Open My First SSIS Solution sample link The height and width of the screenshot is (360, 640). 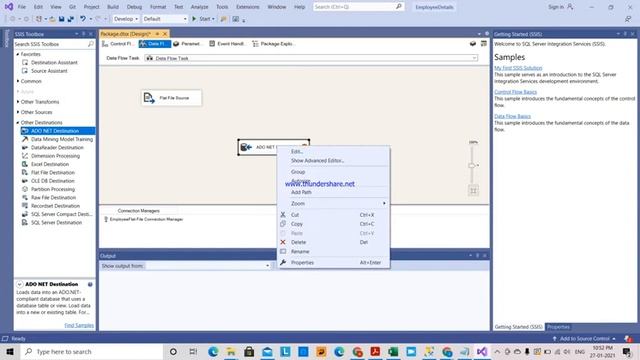click(518, 68)
